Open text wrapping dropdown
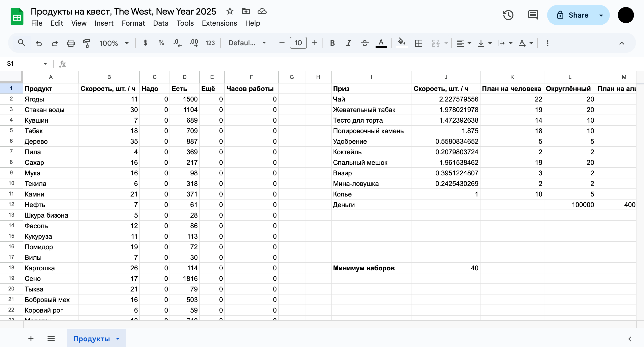The width and height of the screenshot is (644, 347). [505, 43]
